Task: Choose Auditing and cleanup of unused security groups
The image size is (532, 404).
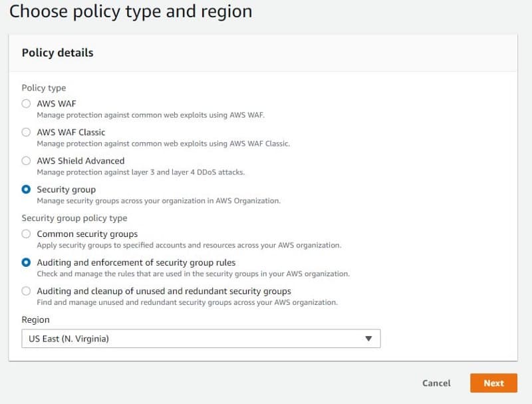Action: point(26,291)
